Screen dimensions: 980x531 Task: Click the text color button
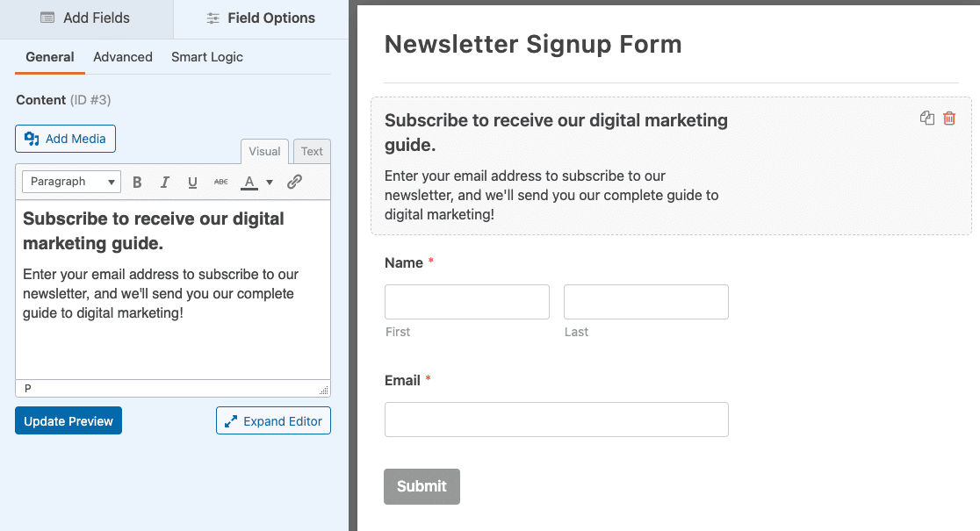coord(249,183)
